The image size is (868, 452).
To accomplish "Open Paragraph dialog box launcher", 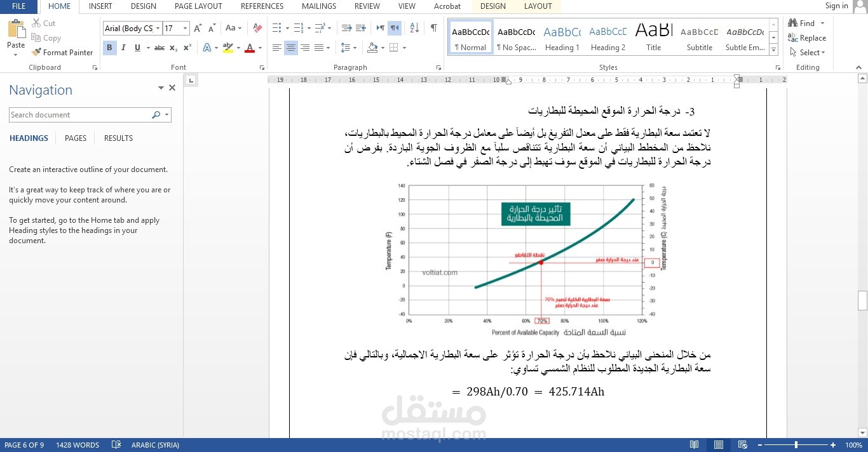I will (438, 67).
